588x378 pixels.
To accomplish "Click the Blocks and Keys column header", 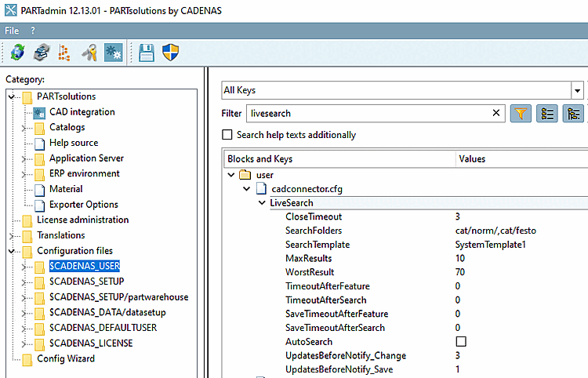I will click(x=339, y=159).
